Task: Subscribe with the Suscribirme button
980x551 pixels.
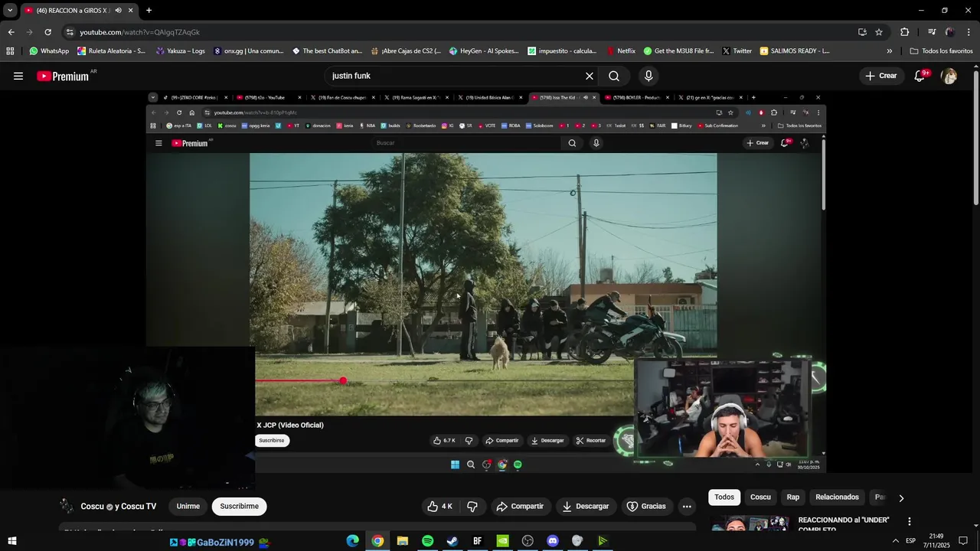Action: click(x=240, y=506)
